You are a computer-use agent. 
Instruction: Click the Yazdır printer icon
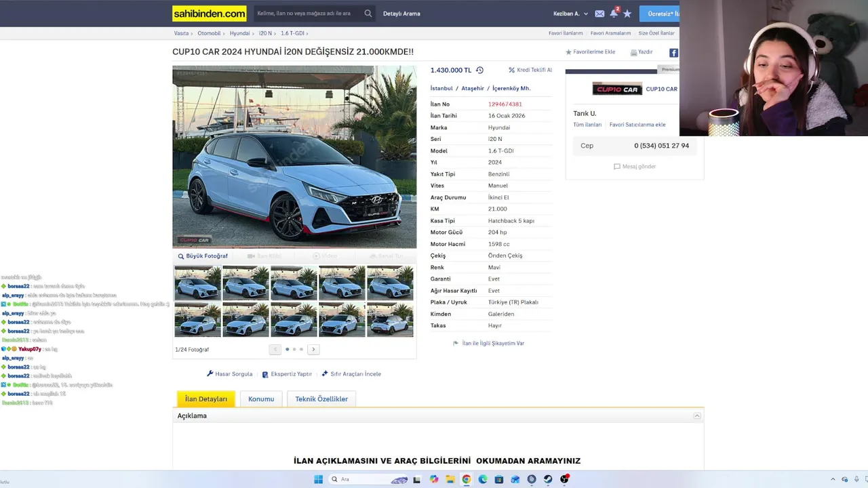coord(633,52)
